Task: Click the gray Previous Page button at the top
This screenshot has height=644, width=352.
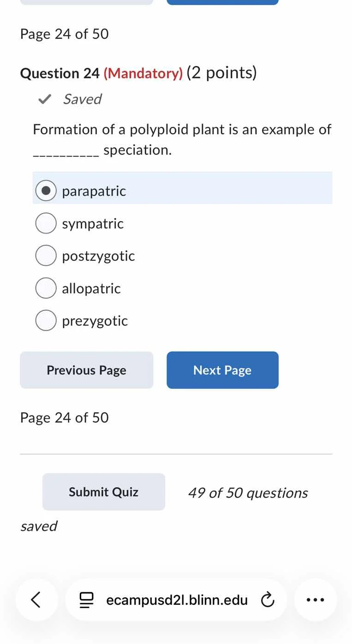Action: (x=86, y=1)
